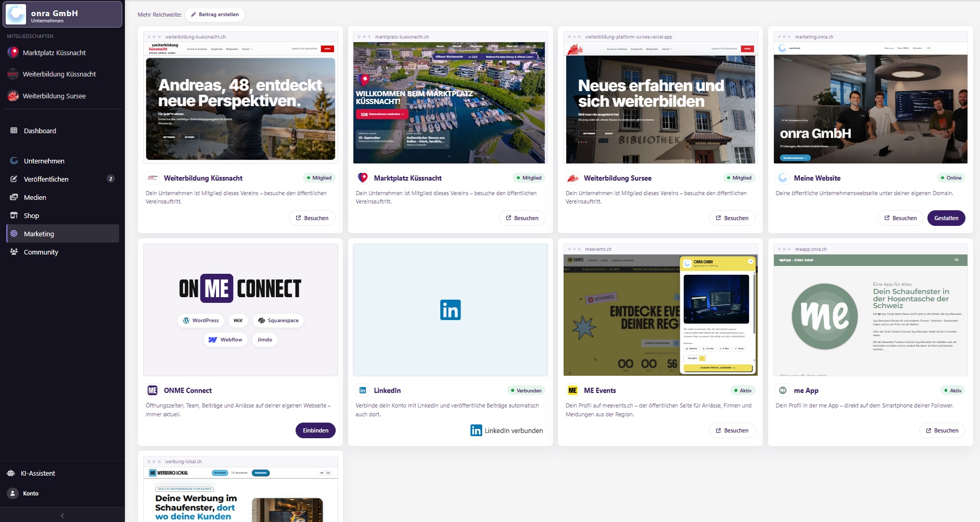This screenshot has width=980, height=522.
Task: Click the Beitrag erstellen button
Action: (214, 15)
